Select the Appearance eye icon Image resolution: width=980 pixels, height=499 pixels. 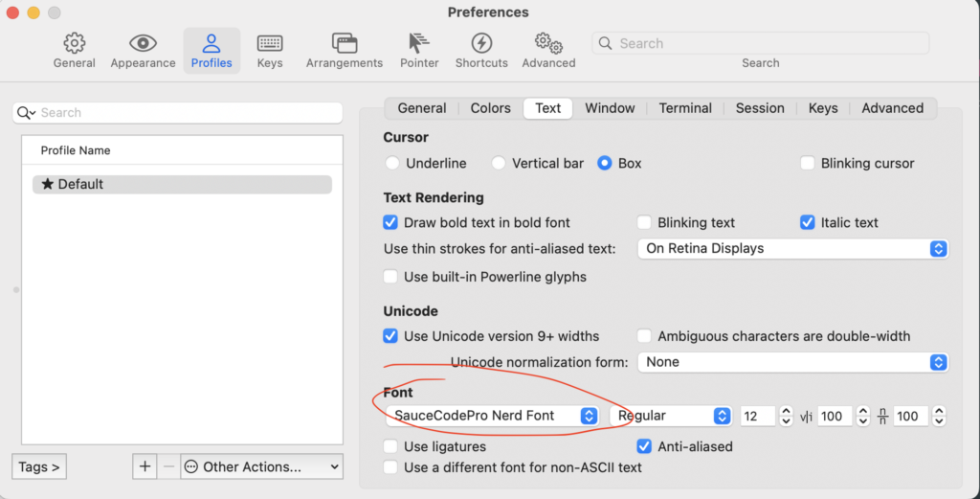click(x=143, y=44)
